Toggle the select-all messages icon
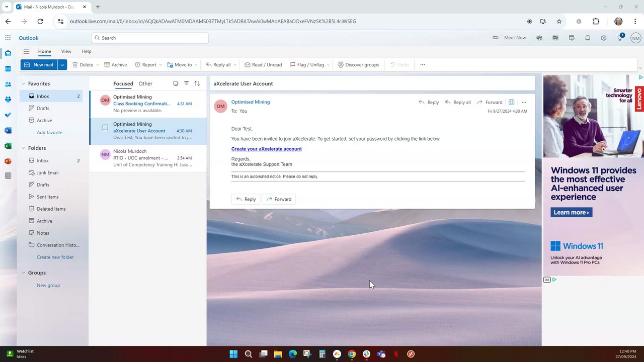The image size is (644, 362). (x=176, y=83)
